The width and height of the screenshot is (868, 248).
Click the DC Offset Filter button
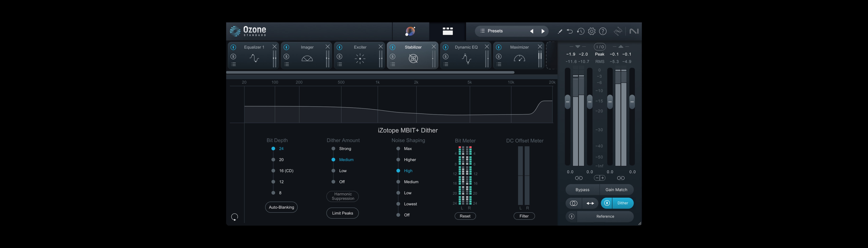[x=524, y=216]
